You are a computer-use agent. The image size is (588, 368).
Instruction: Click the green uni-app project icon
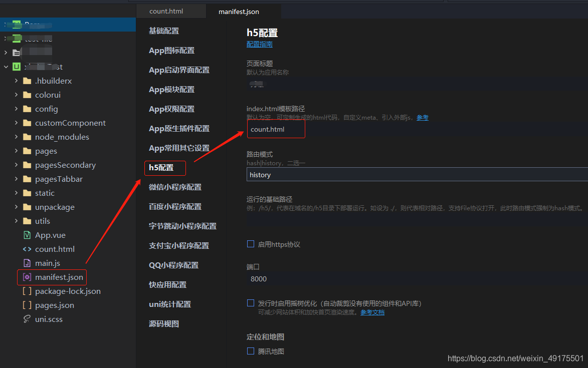17,67
